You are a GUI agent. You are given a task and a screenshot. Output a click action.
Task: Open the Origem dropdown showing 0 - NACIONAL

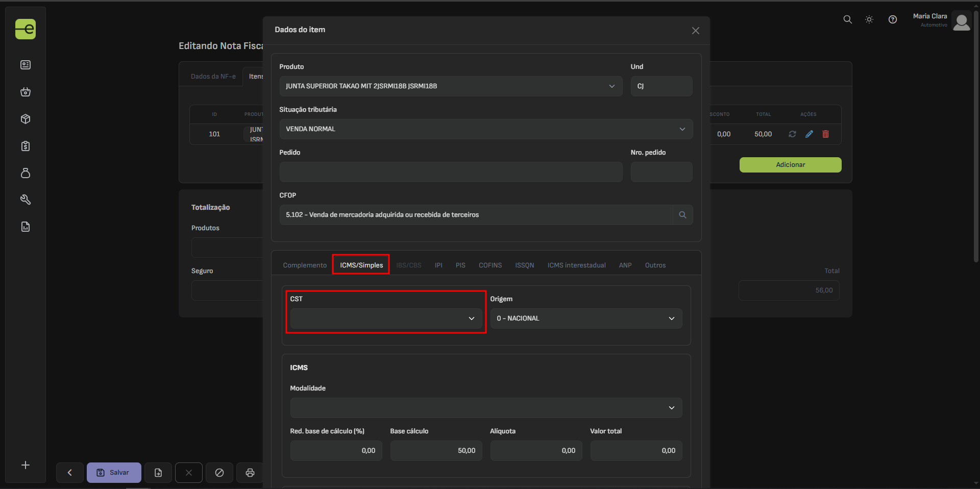(x=585, y=319)
